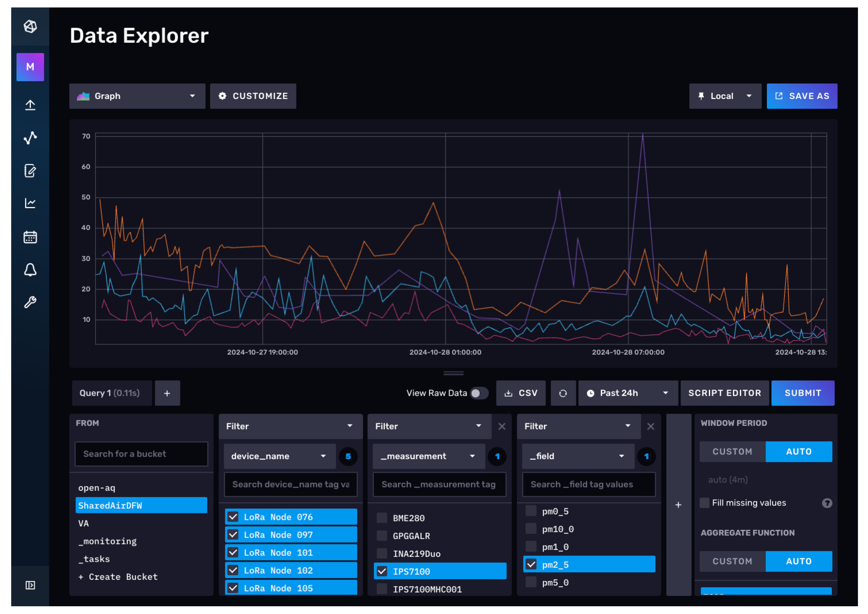Remove the _measurement filter with X
The width and height of the screenshot is (868, 614).
[501, 427]
